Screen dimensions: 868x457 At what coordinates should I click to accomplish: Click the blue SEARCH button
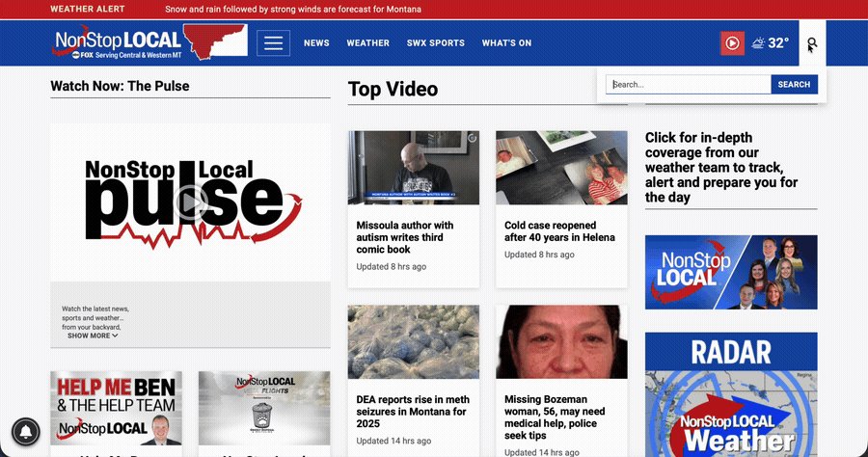tap(794, 85)
